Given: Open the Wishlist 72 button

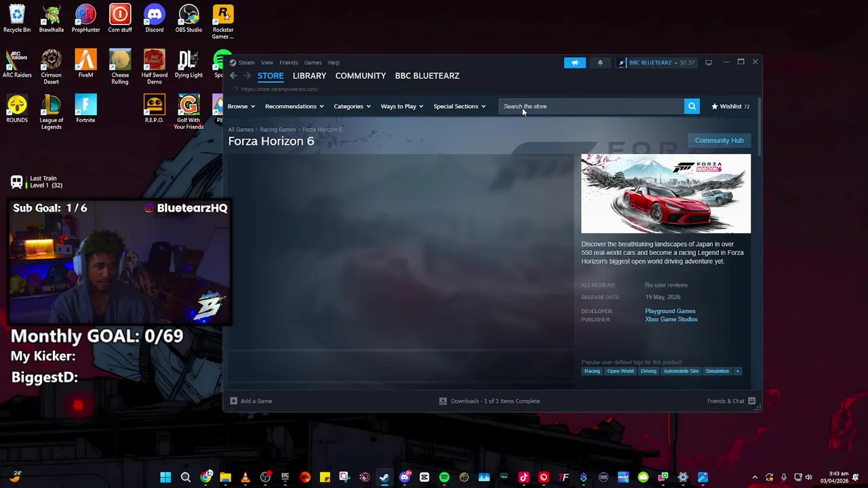Looking at the screenshot, I should click(x=730, y=106).
